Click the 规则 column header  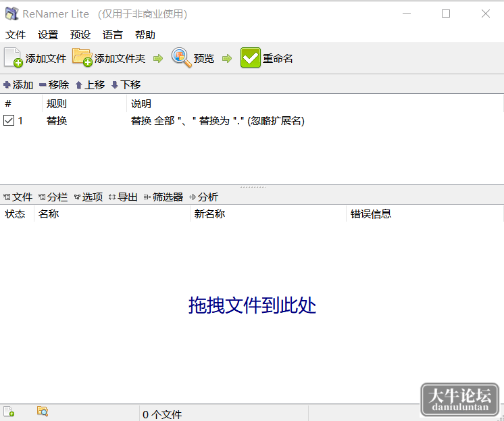point(84,103)
